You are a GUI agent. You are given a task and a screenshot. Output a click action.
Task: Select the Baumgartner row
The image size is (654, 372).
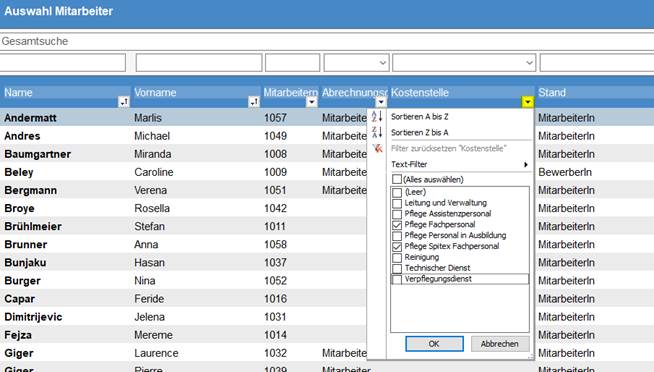click(x=184, y=154)
